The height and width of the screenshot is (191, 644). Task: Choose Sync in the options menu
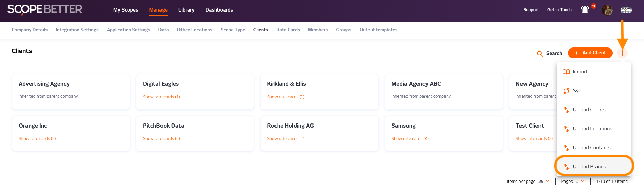coord(578,91)
